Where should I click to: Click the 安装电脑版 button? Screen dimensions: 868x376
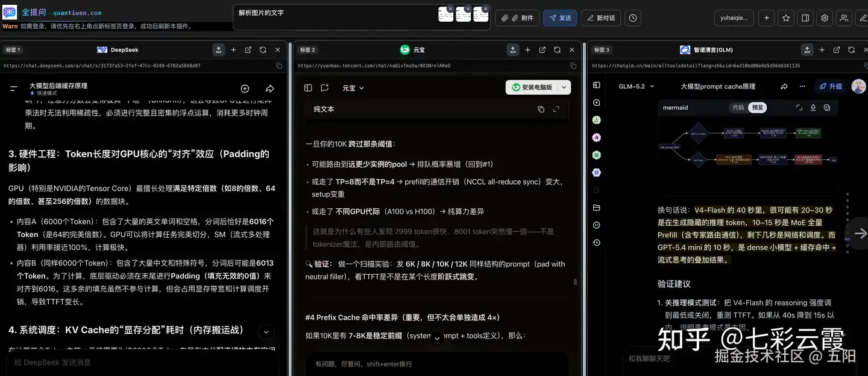pos(532,88)
